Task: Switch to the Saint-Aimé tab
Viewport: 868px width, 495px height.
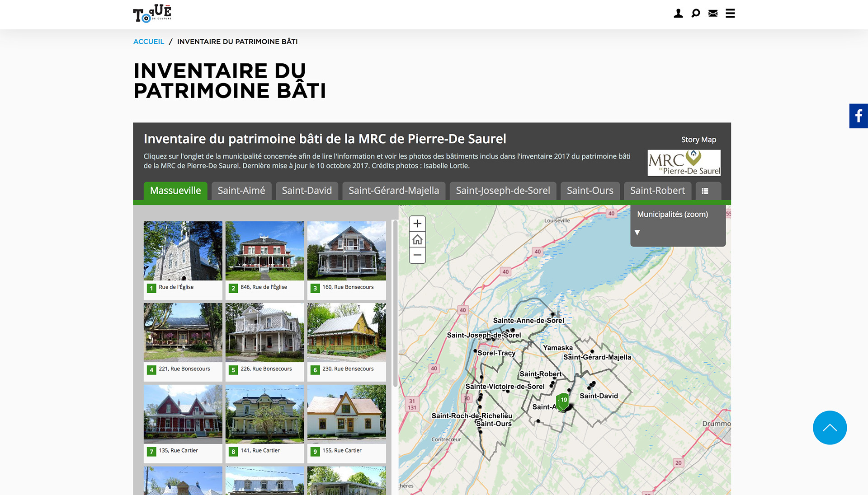Action: [x=241, y=191]
